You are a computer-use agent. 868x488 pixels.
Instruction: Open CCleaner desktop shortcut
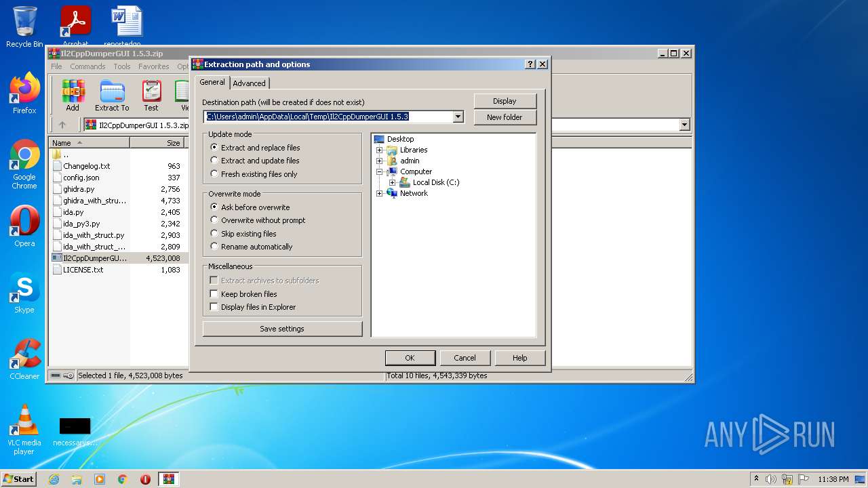[x=24, y=359]
